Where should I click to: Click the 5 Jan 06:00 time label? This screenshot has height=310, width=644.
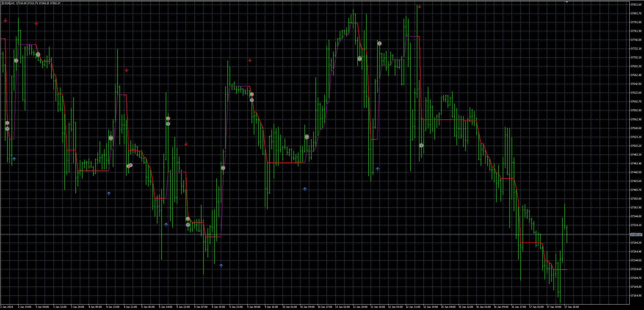pos(148,307)
